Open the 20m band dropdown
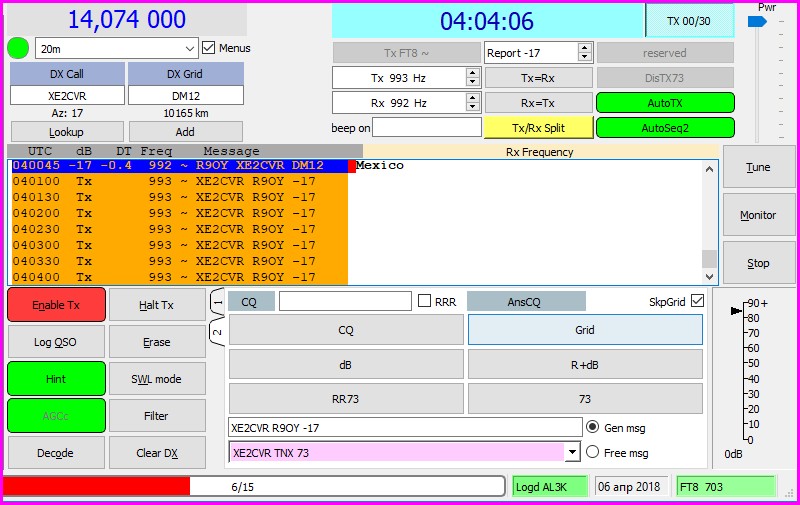The height and width of the screenshot is (505, 800). pos(190,48)
